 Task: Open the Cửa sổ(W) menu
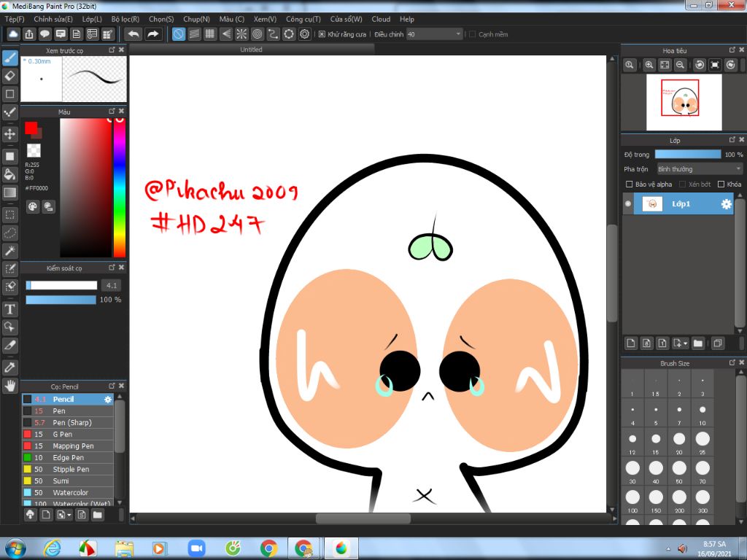tap(347, 19)
